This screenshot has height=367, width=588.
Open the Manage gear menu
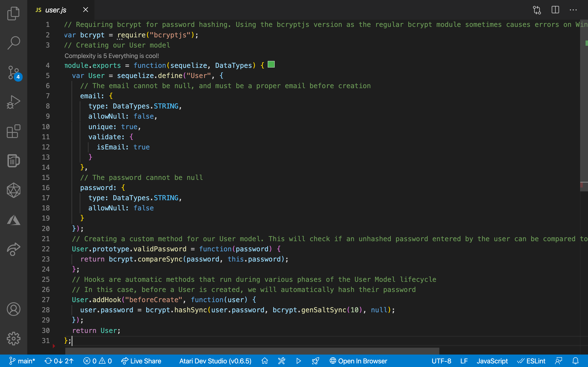point(14,338)
